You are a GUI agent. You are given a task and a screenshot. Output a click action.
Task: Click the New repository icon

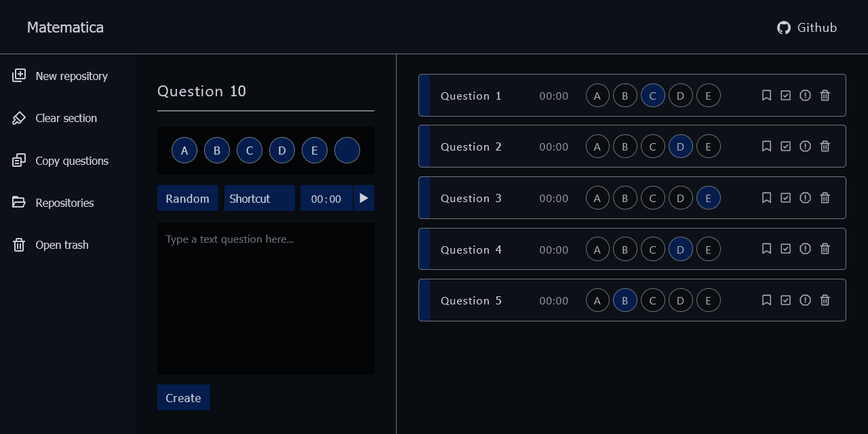[x=18, y=75]
